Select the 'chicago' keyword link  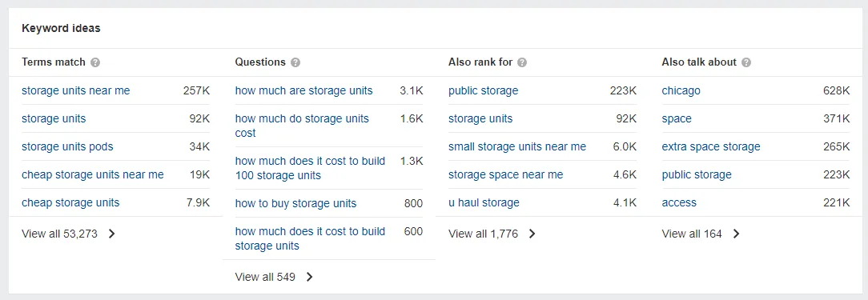681,90
